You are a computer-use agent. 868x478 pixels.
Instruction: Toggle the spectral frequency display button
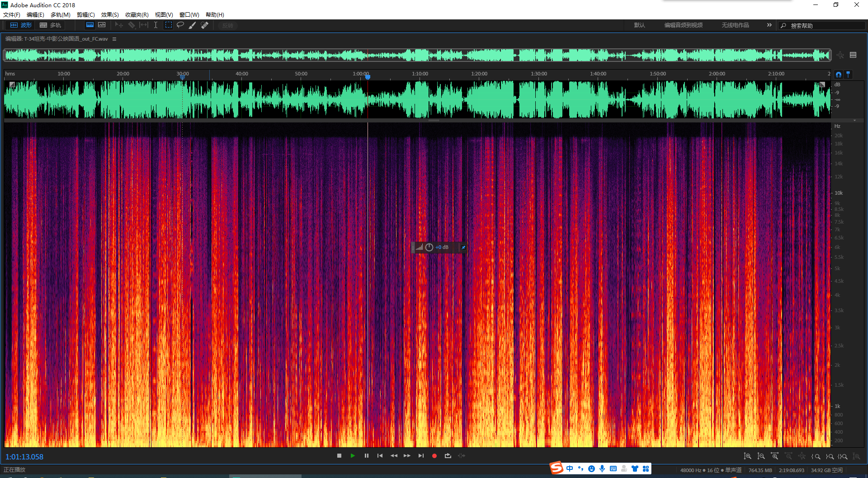[90, 25]
